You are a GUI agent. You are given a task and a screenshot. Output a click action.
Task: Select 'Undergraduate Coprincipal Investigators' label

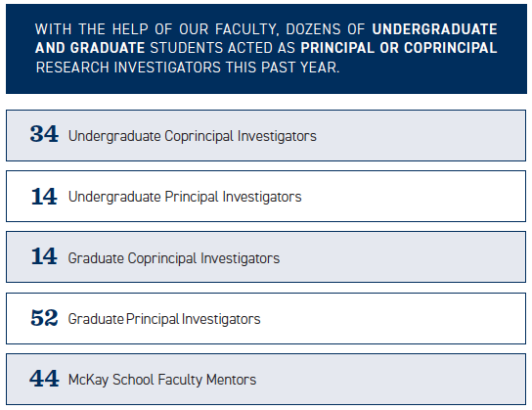pyautogui.click(x=193, y=136)
